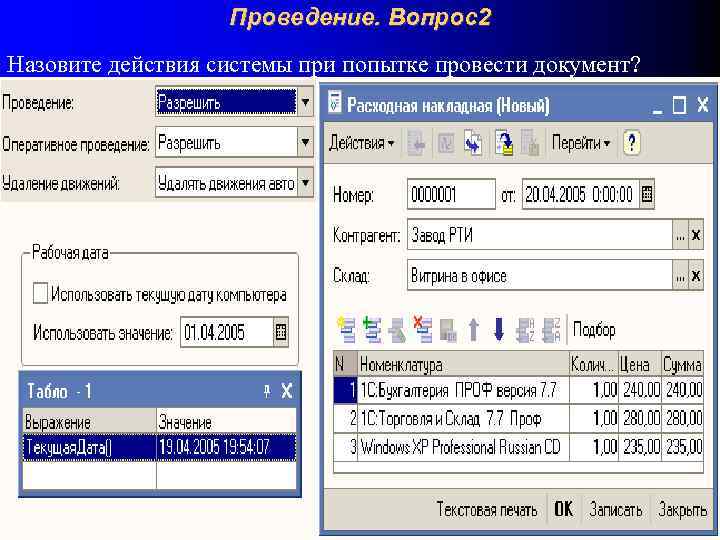Open selection list for Склад field
Image resolution: width=720 pixels, height=540 pixels.
click(680, 276)
